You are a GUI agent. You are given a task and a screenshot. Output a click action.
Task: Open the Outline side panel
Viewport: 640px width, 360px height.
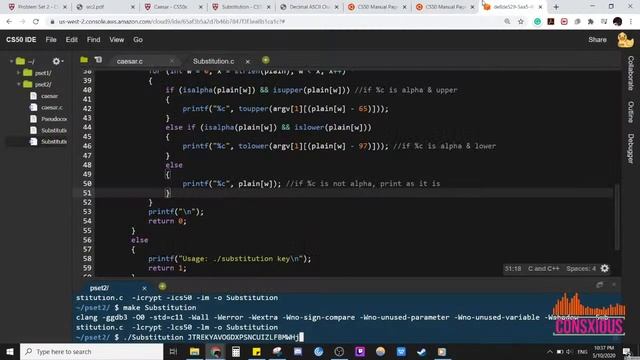point(631,112)
